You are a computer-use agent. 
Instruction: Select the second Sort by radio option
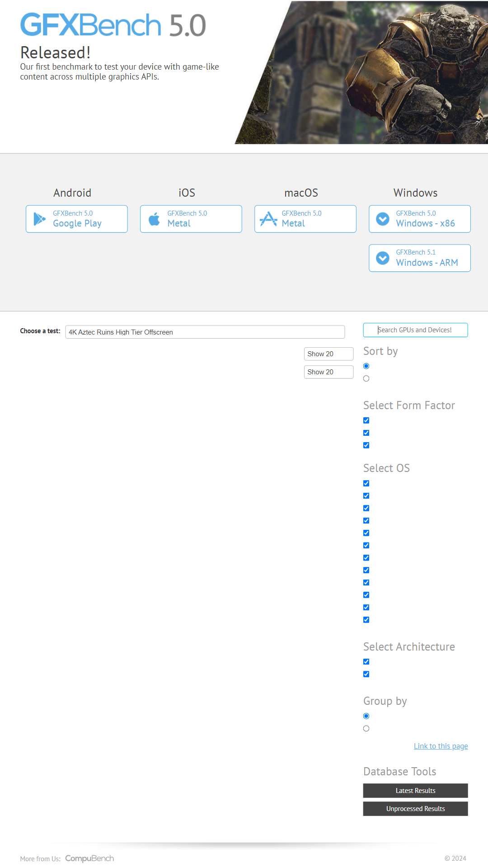(x=366, y=378)
